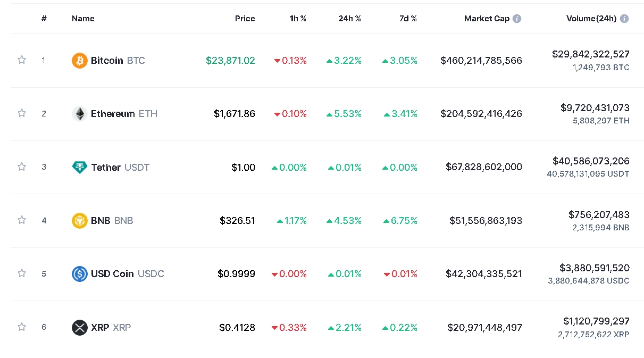Sort by the 7d % column header
This screenshot has width=644, height=358.
pyautogui.click(x=408, y=19)
